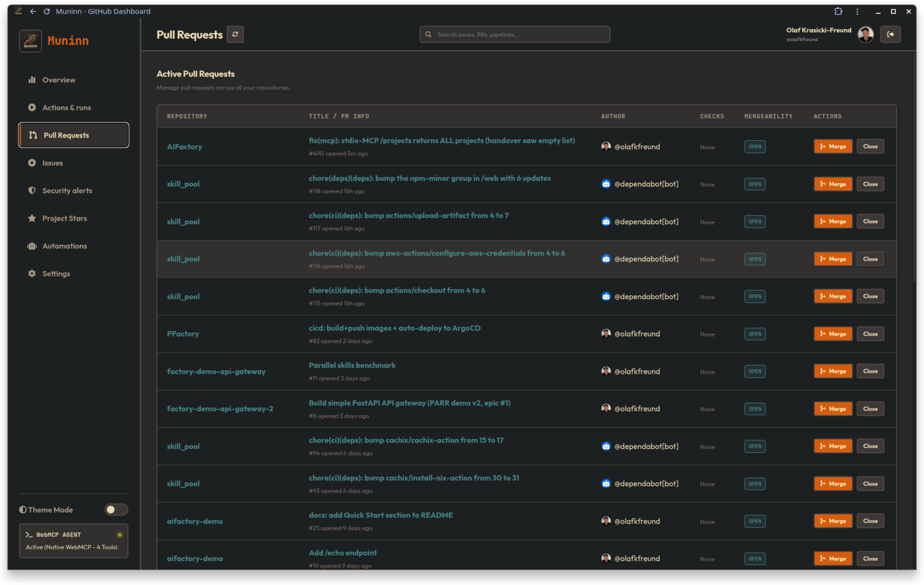Viewport: 924px width, 585px height.
Task: Close the cachix-action bump PR #94
Action: point(870,446)
